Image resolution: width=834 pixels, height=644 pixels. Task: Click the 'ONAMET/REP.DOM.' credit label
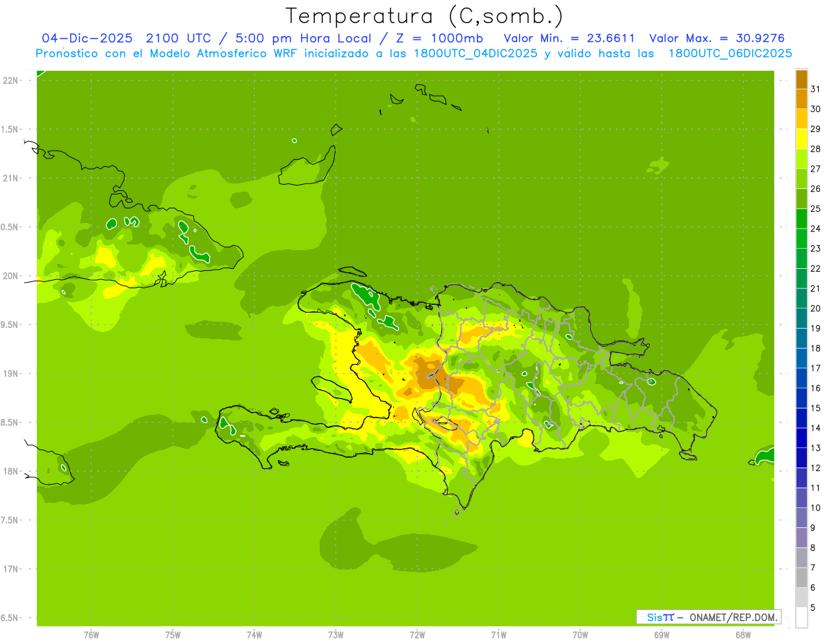coord(733,617)
